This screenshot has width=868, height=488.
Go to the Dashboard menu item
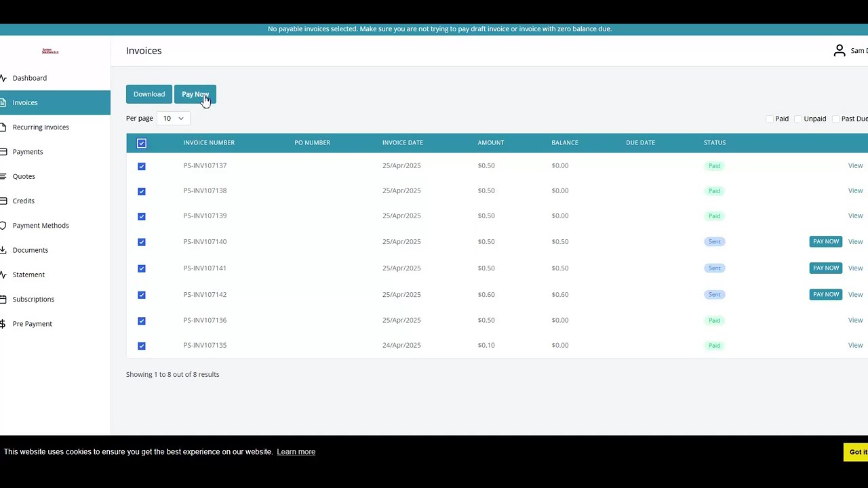click(x=30, y=78)
